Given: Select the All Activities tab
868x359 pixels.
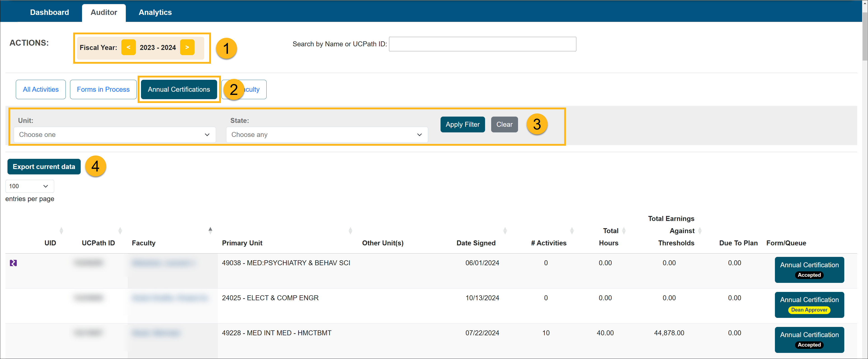Looking at the screenshot, I should tap(40, 89).
